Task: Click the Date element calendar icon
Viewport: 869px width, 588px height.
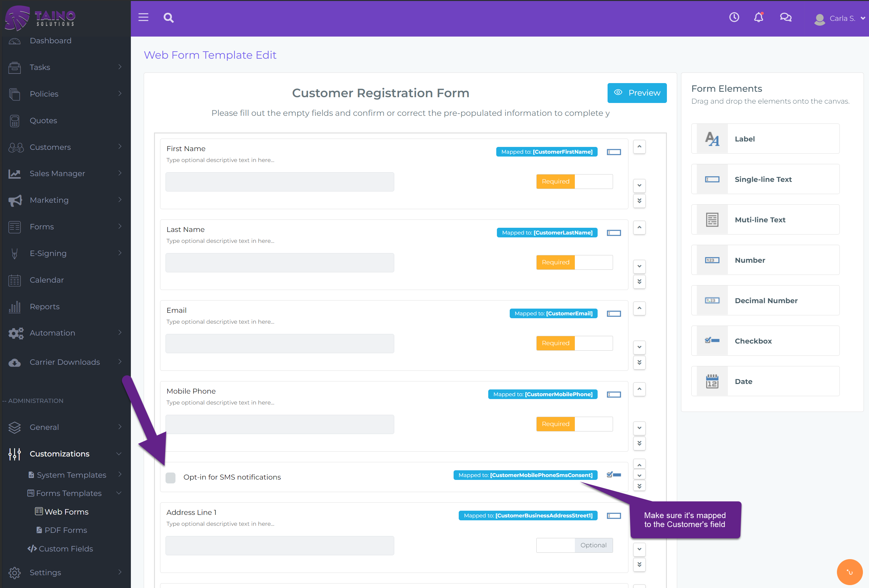Action: (712, 381)
